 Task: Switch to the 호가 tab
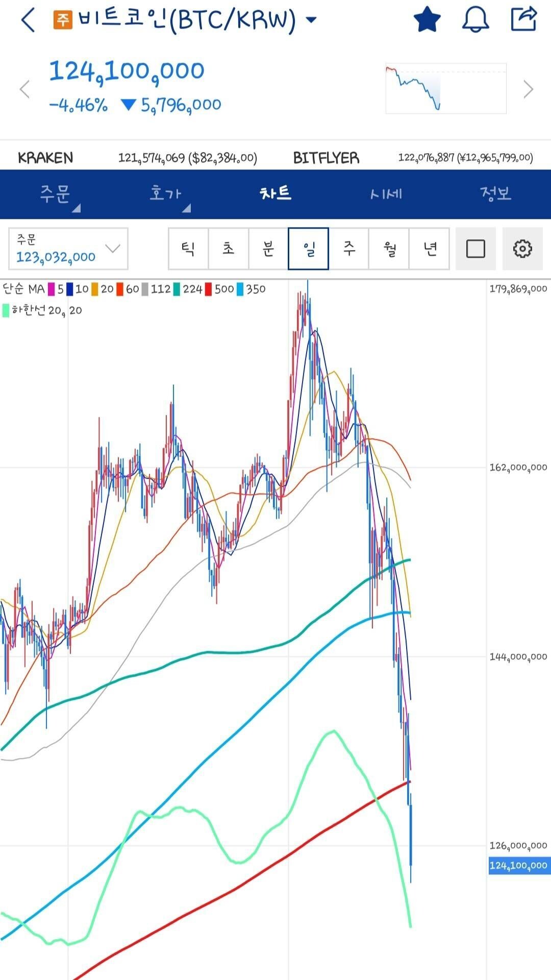coord(165,194)
